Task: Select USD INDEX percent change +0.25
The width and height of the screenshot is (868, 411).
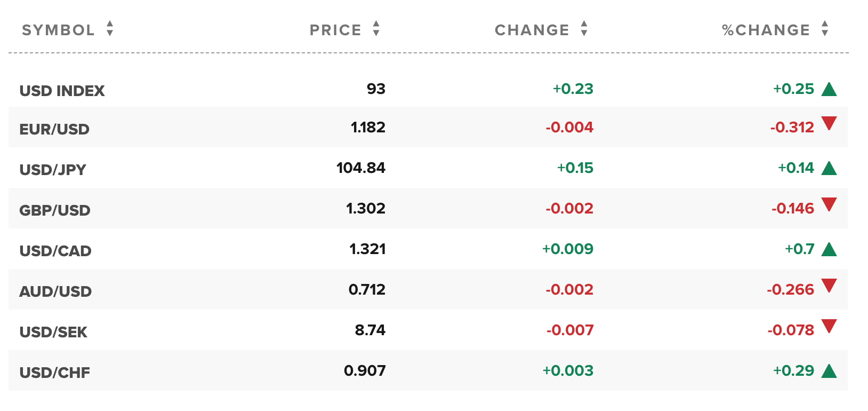Action: click(794, 89)
